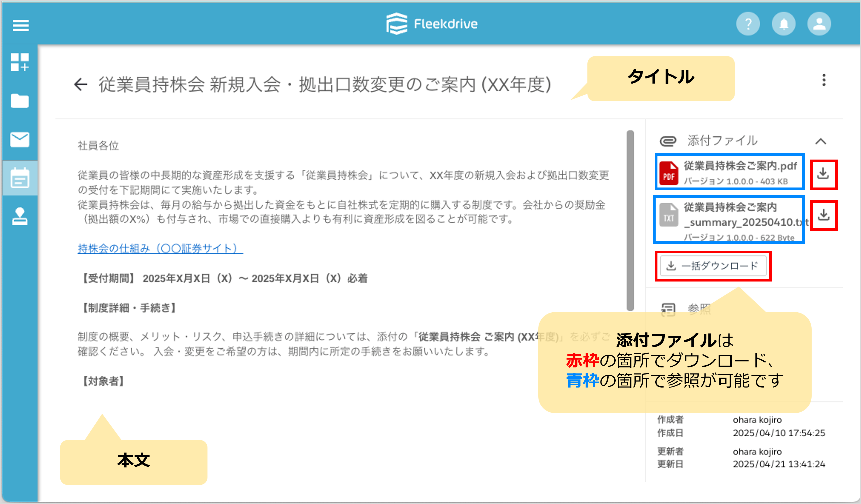This screenshot has height=504, width=861.
Task: Go back with the left arrow
Action: (81, 84)
